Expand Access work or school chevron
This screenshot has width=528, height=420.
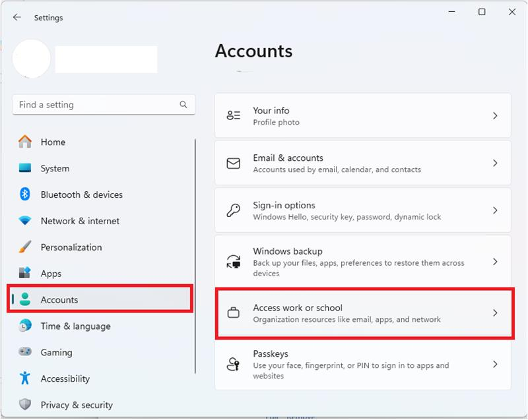[x=495, y=313]
